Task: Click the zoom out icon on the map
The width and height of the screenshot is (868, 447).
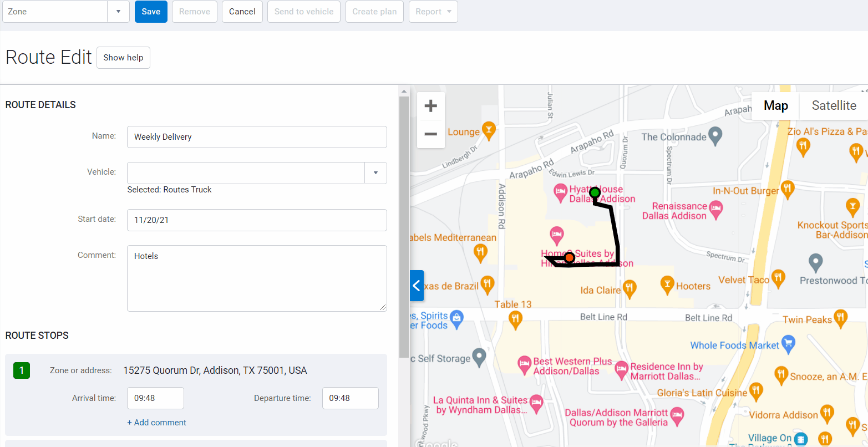Action: [x=430, y=134]
